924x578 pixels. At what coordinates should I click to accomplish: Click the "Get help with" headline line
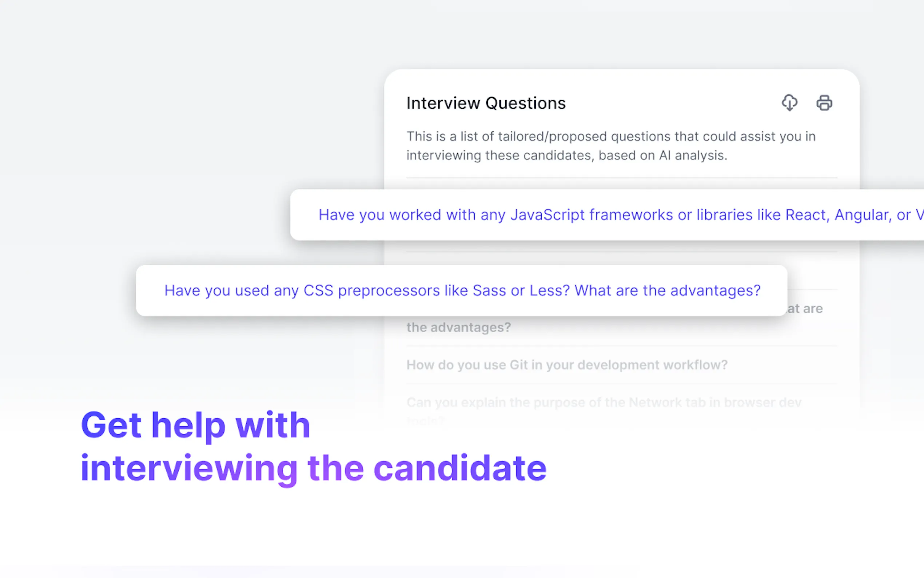195,425
